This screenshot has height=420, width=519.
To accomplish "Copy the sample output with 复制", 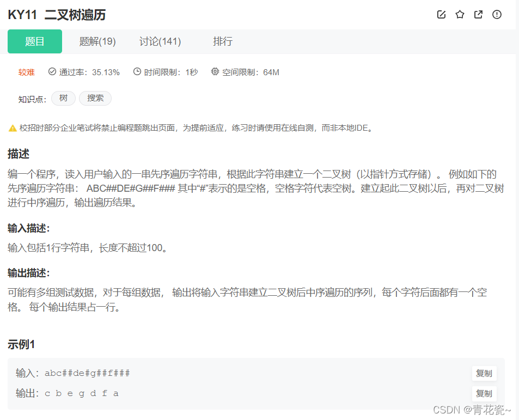I will 484,393.
